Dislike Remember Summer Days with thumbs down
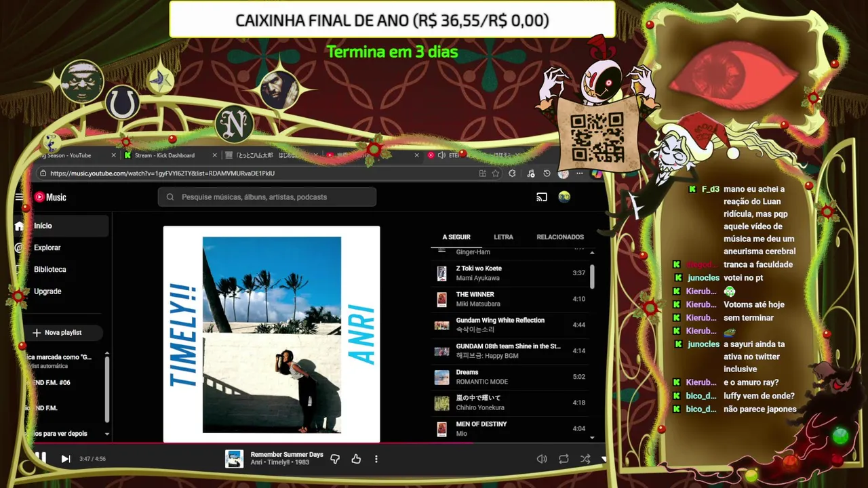Viewport: 868px width, 488px height. click(x=335, y=459)
